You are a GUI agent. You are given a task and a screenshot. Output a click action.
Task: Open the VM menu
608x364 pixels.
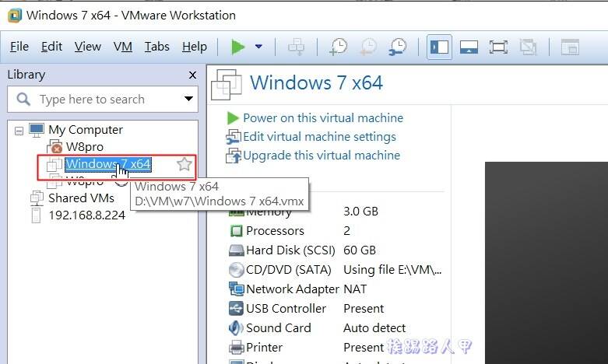pos(122,47)
